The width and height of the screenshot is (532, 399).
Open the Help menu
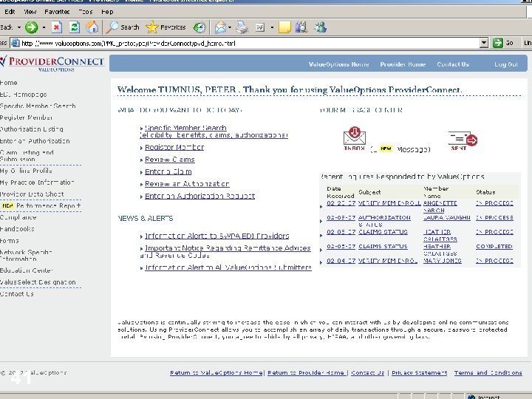pyautogui.click(x=107, y=12)
